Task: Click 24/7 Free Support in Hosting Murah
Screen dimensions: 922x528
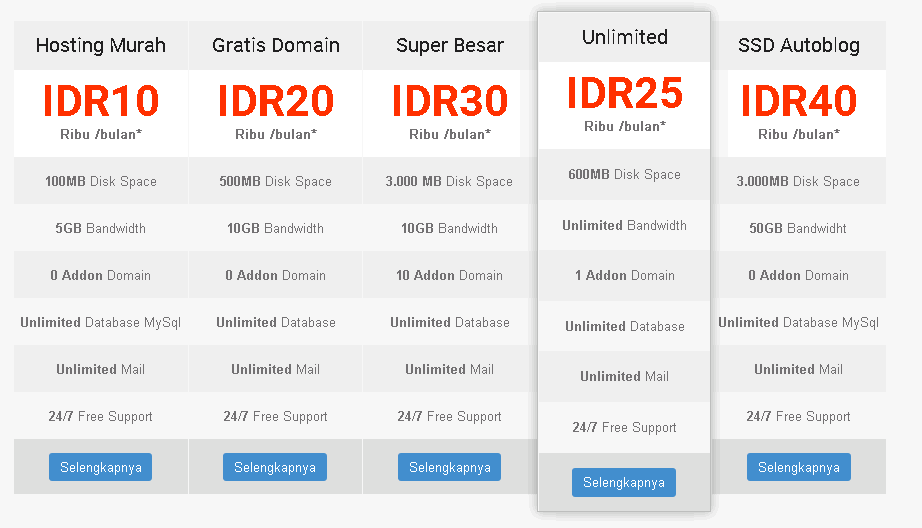Action: [101, 416]
